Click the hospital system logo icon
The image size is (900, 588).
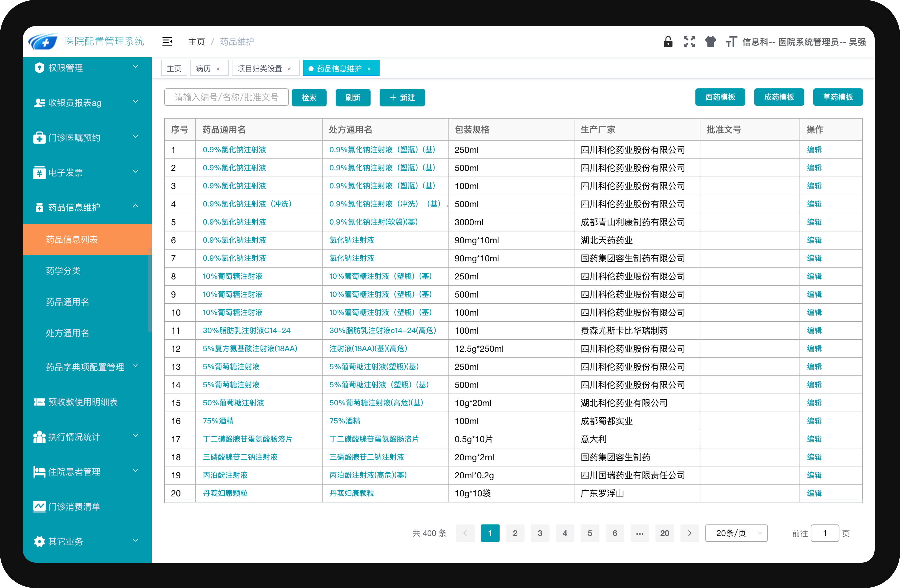[43, 42]
